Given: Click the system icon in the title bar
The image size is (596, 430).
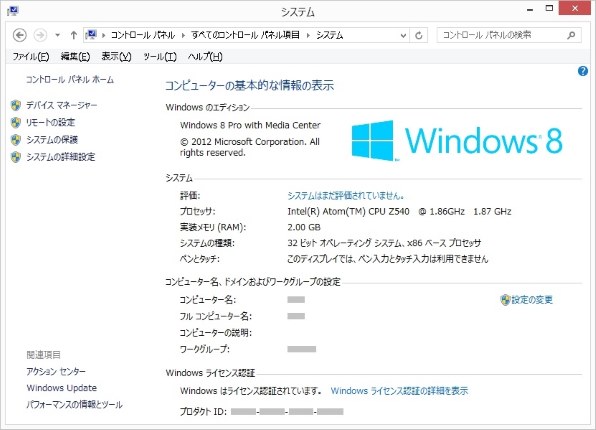Looking at the screenshot, I should point(13,11).
